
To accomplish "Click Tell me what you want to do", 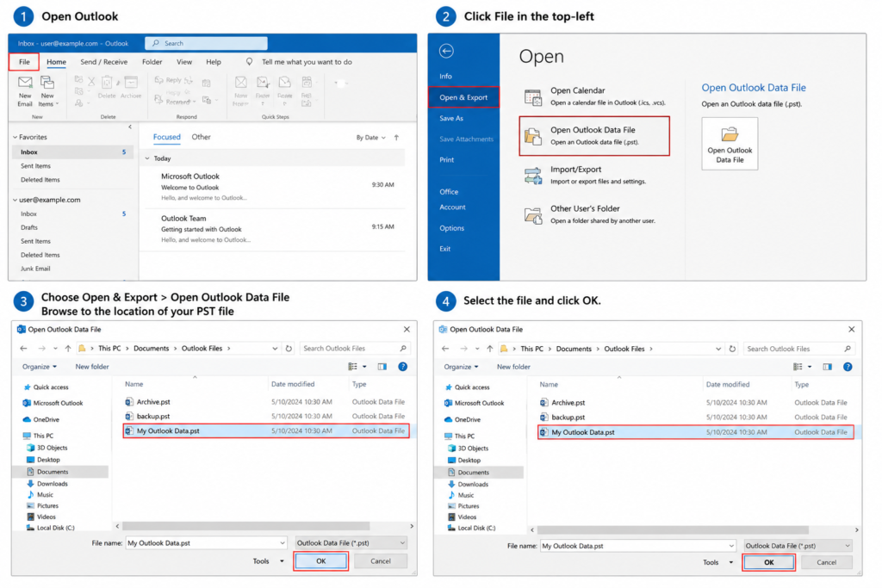I will [x=307, y=62].
